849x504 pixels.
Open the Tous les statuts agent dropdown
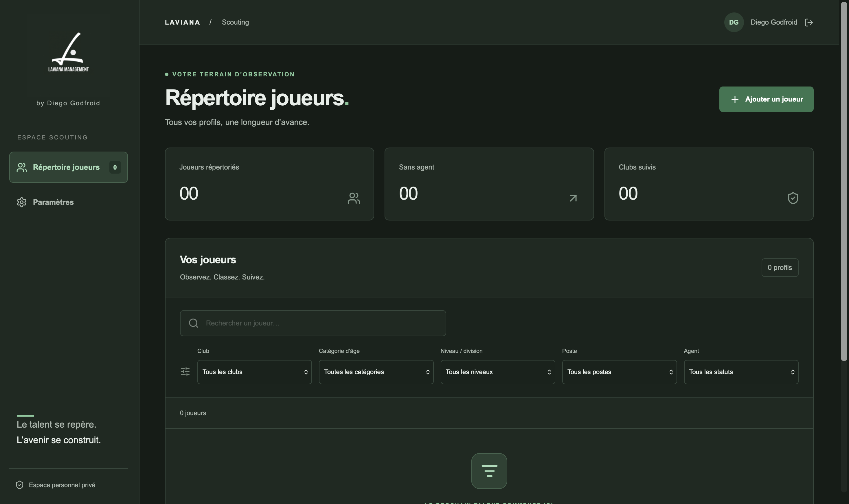point(741,372)
